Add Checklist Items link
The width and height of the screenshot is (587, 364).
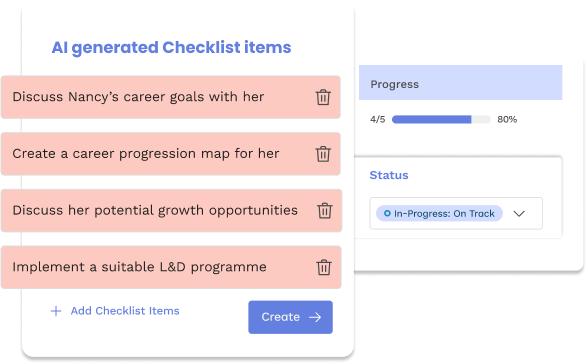(125, 311)
